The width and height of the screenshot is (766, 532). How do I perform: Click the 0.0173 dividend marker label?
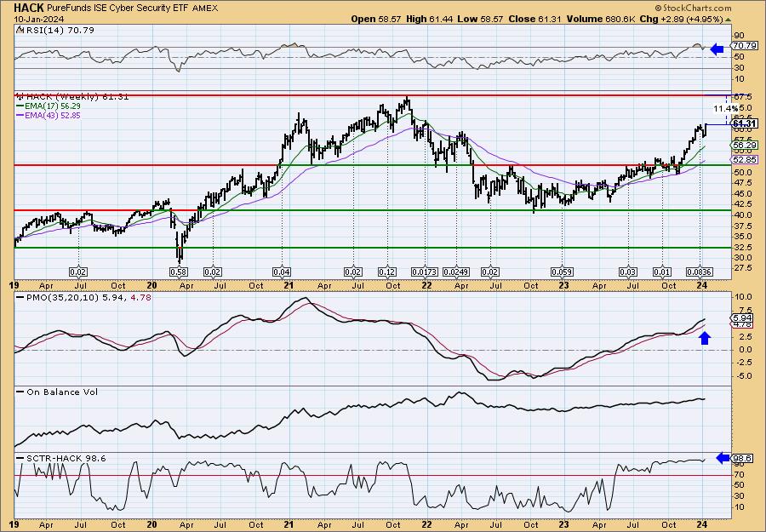tap(426, 272)
